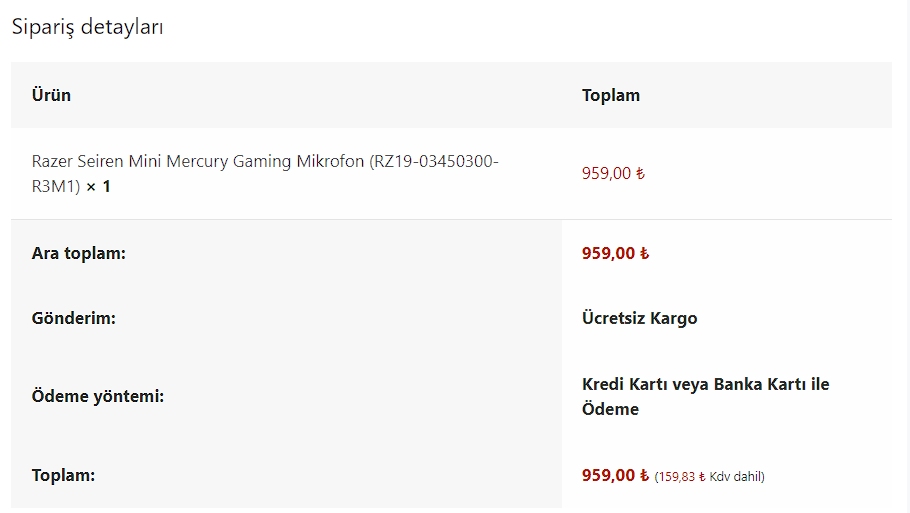Click the final total amount 959,00

click(608, 475)
